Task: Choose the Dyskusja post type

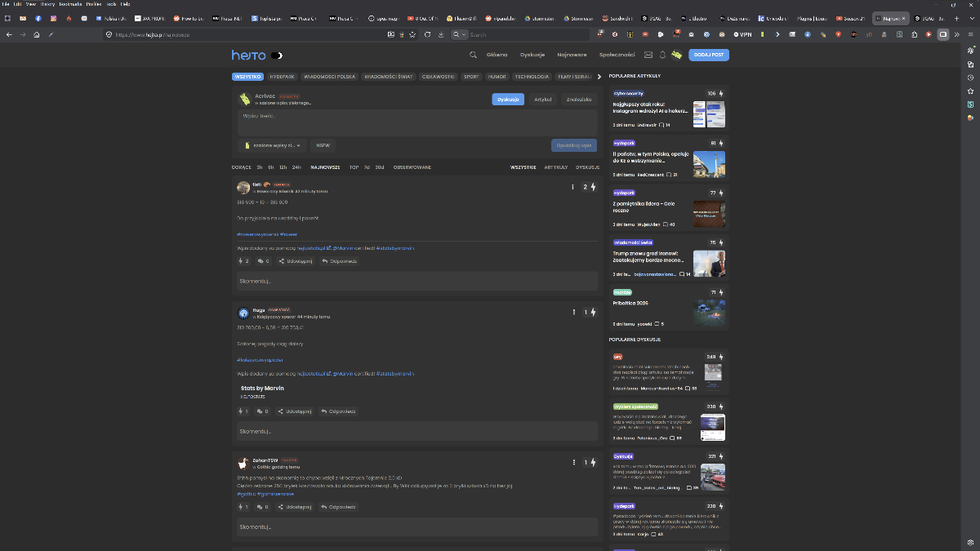Action: click(508, 99)
